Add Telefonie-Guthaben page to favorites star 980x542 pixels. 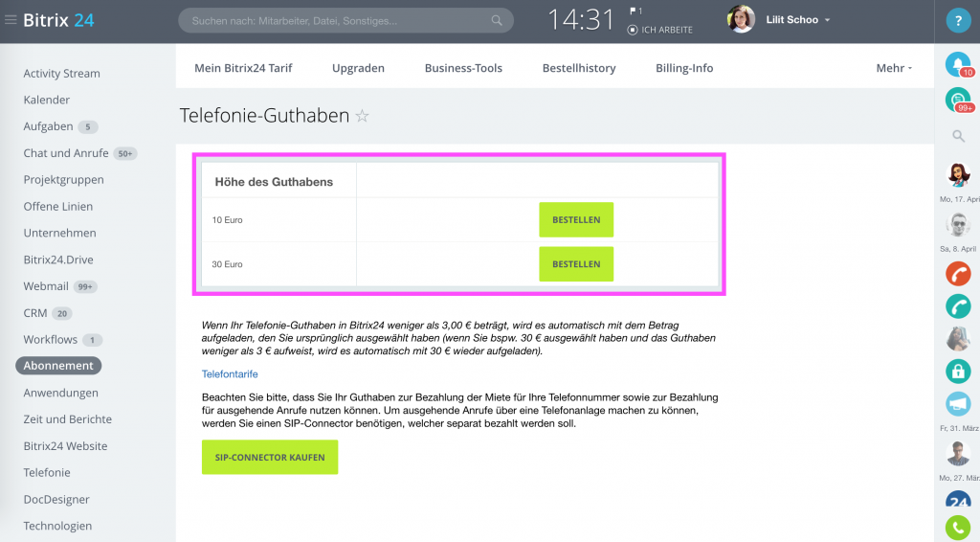tap(362, 116)
